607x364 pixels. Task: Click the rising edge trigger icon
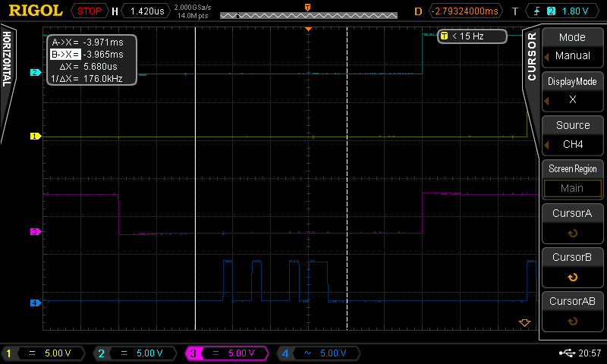[536, 11]
